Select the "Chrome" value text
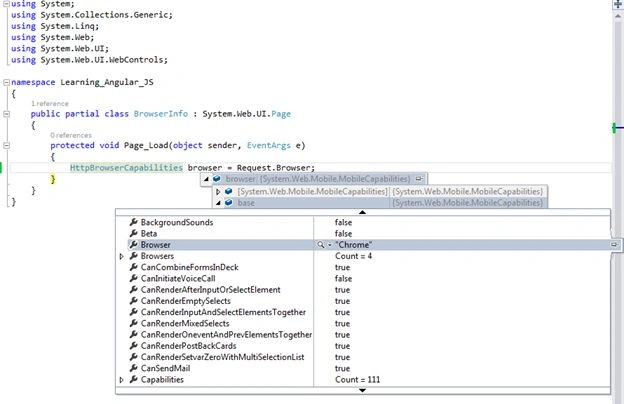The width and height of the screenshot is (624, 404). pos(353,244)
